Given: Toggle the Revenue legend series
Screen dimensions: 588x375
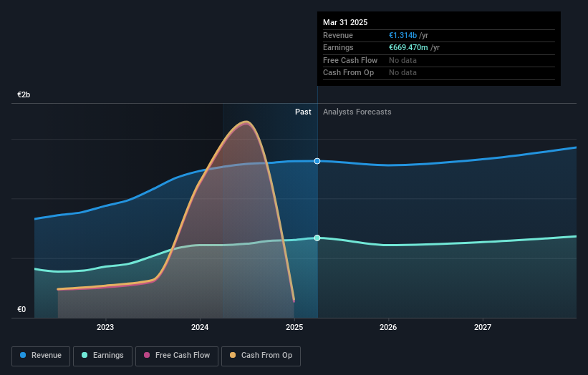Looking at the screenshot, I should click(41, 356).
